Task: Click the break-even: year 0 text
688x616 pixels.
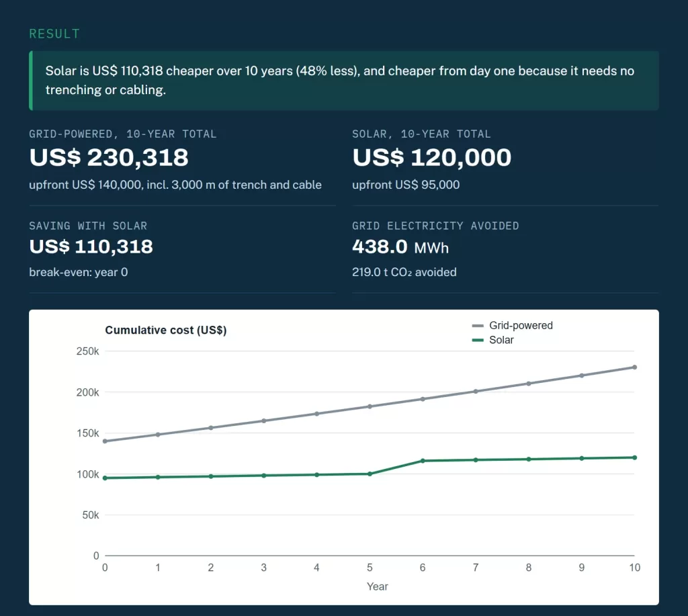Action: pos(79,272)
